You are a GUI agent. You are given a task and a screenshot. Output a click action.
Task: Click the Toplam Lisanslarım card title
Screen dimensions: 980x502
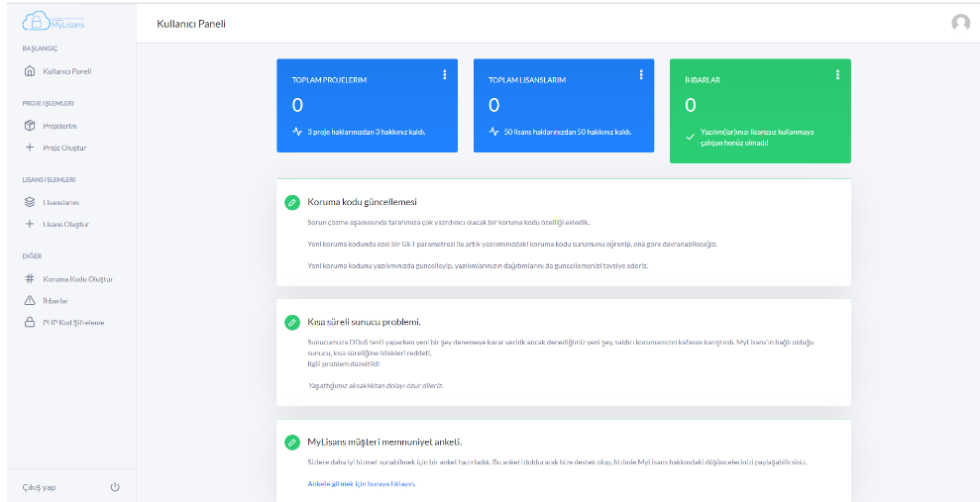tap(527, 80)
